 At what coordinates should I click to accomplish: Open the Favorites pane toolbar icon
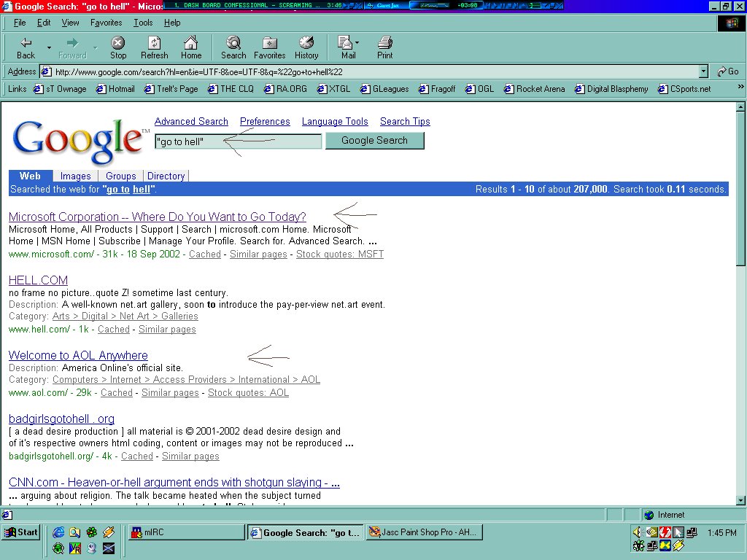click(270, 47)
